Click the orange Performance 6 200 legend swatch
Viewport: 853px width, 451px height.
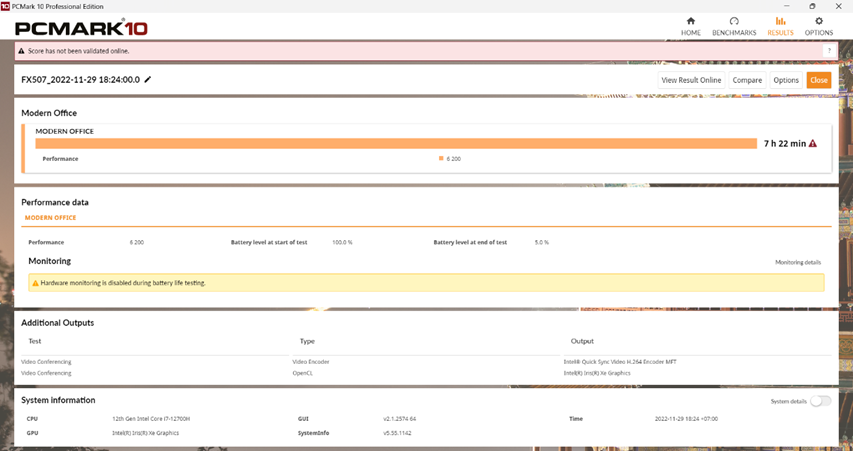click(x=441, y=158)
